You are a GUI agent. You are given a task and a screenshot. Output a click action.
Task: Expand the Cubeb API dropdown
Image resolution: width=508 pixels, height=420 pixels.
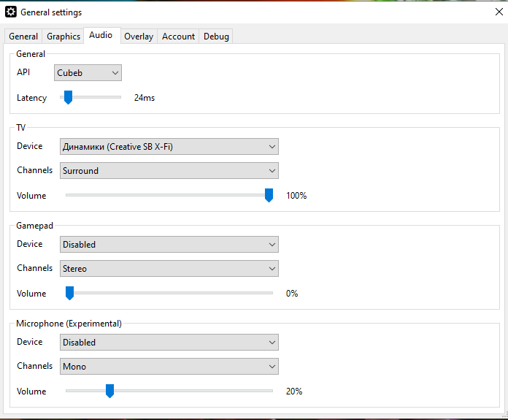(88, 73)
